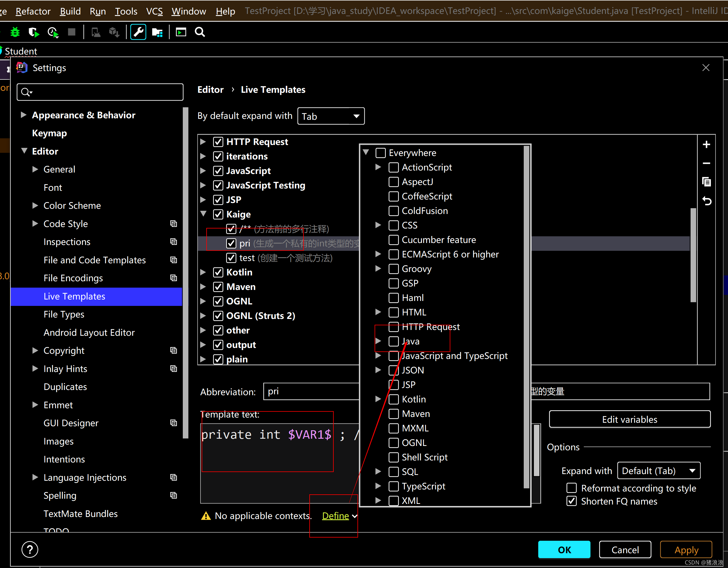
Task: Click the IntelliJ logo in Settings title
Action: tap(22, 68)
